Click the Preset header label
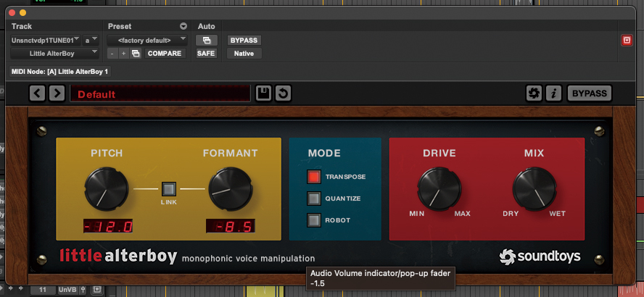 click(120, 26)
